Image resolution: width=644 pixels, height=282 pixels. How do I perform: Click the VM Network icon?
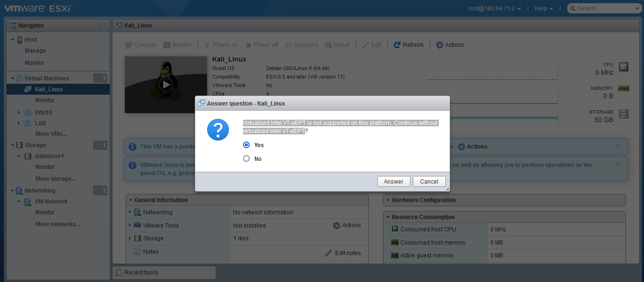(x=27, y=202)
